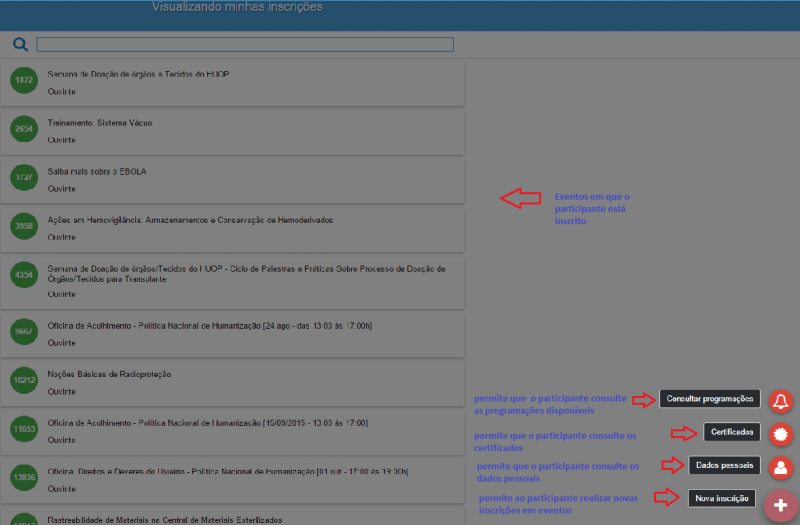Click green badge numbered 1872
Screen dimensions: 800x525
coord(23,81)
